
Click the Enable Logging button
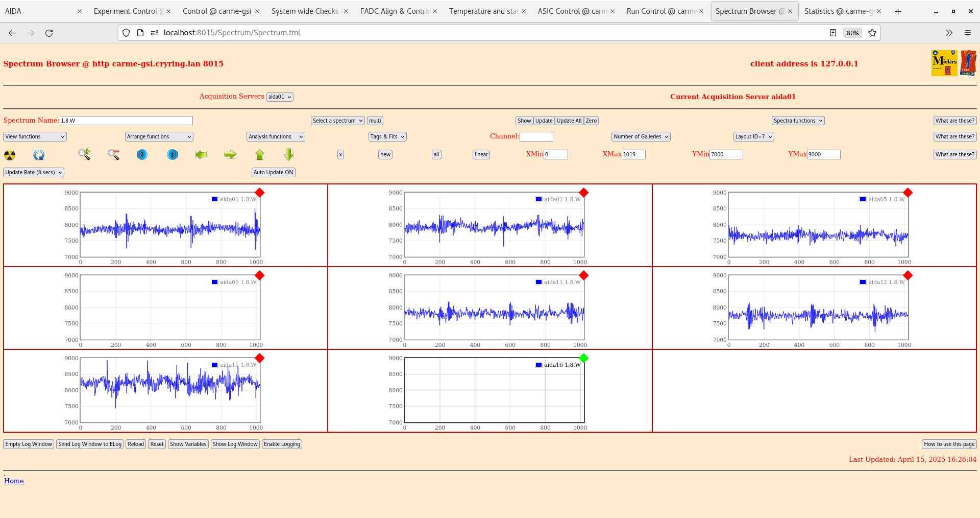pos(282,444)
